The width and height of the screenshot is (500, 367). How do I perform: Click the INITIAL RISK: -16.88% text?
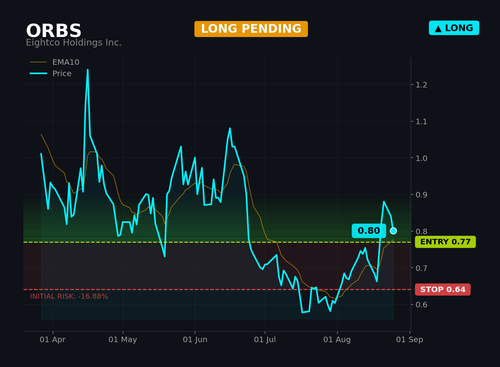(69, 296)
